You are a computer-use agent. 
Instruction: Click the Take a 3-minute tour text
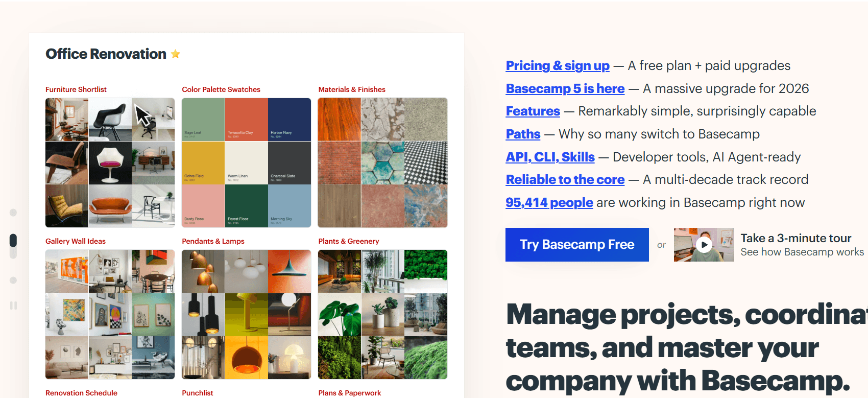coord(796,238)
